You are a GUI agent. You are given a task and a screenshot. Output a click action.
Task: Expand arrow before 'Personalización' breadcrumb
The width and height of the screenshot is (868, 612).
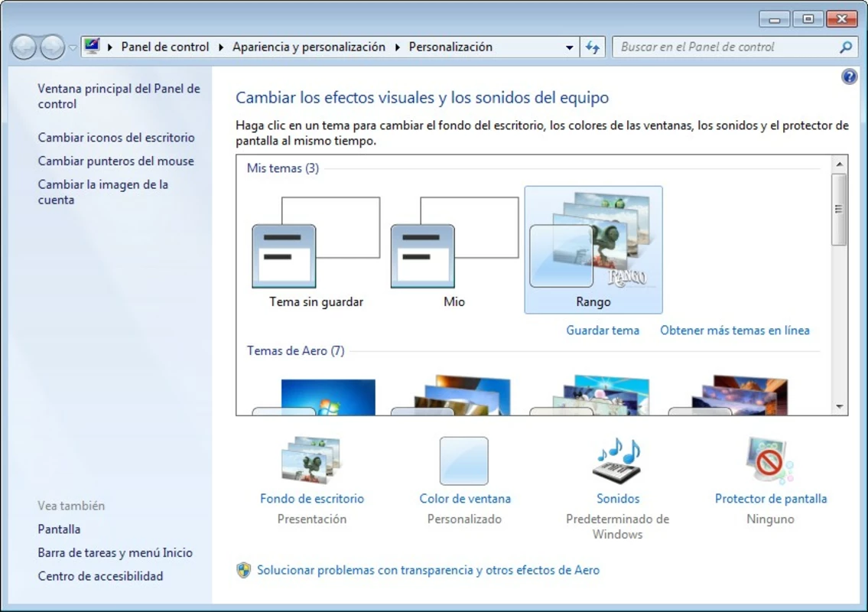(x=398, y=47)
